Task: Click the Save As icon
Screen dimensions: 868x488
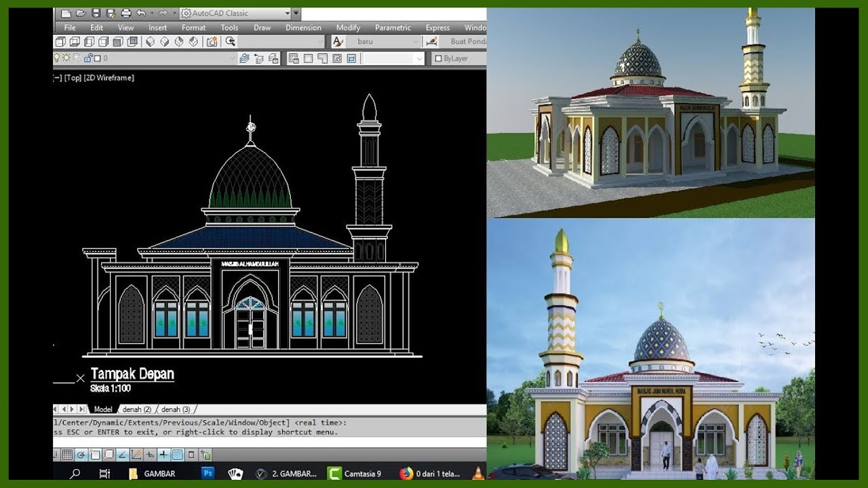Action: [111, 14]
